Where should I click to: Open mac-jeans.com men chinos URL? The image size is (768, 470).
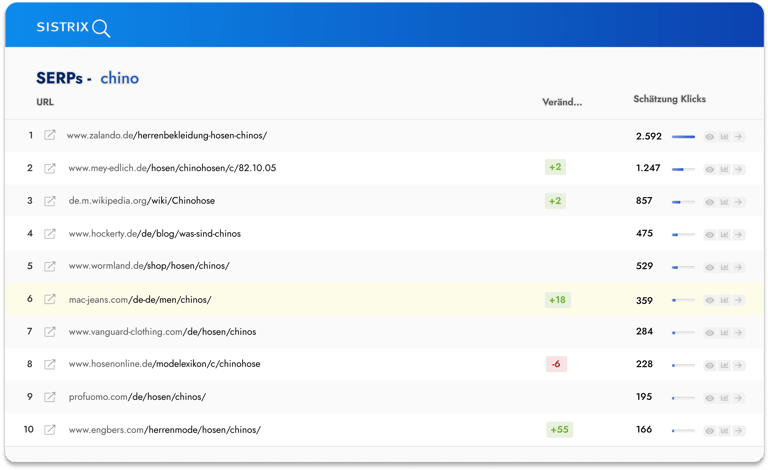pyautogui.click(x=140, y=300)
